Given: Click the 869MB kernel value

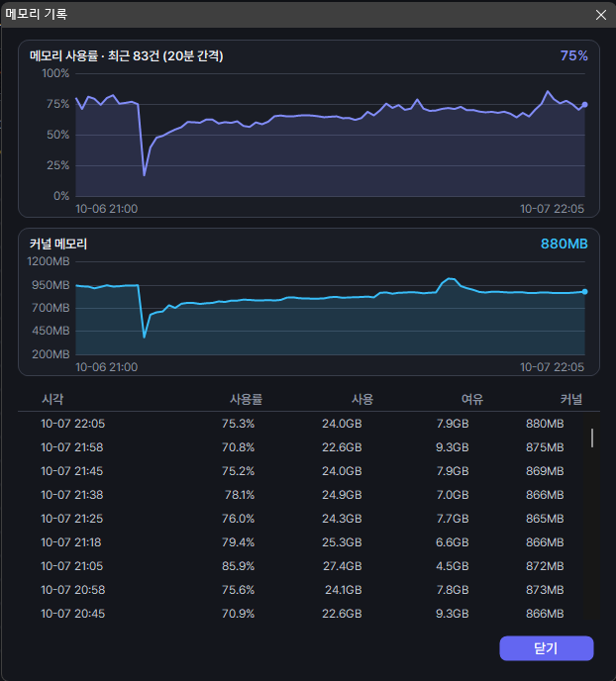Looking at the screenshot, I should pyautogui.click(x=545, y=471).
